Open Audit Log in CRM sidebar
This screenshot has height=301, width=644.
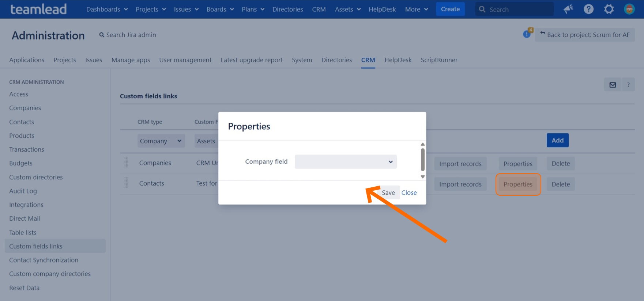click(23, 191)
